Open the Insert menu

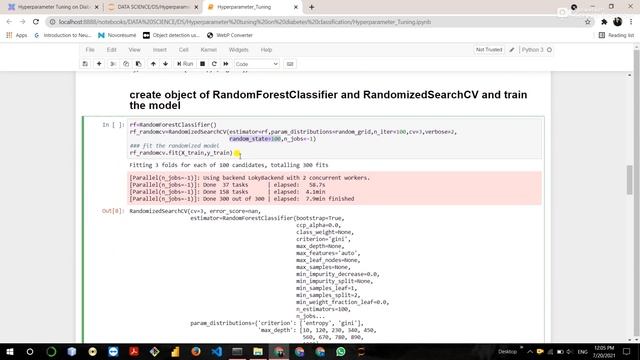(x=160, y=50)
